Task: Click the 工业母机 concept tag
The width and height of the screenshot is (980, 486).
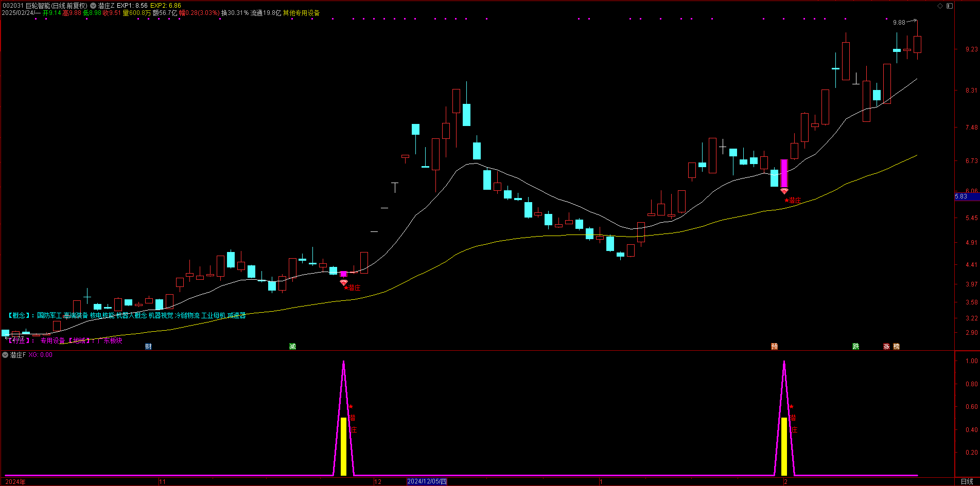Action: [x=213, y=315]
